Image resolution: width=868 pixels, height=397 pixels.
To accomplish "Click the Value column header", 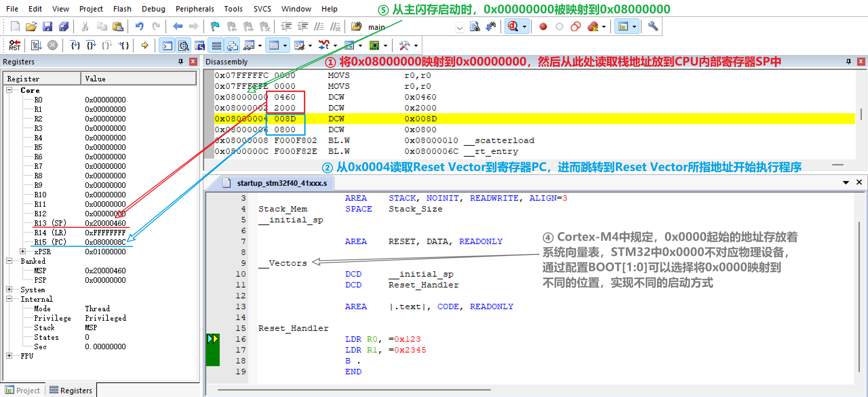I will pos(139,79).
